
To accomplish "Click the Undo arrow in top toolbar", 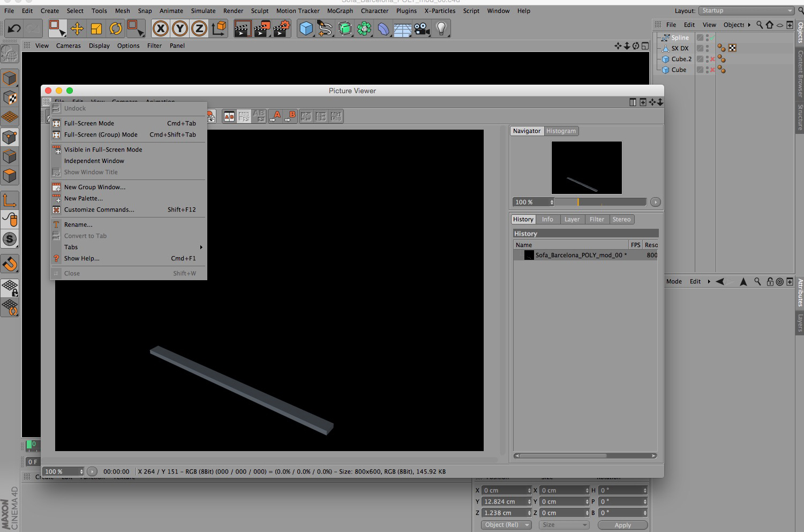I will [x=14, y=28].
